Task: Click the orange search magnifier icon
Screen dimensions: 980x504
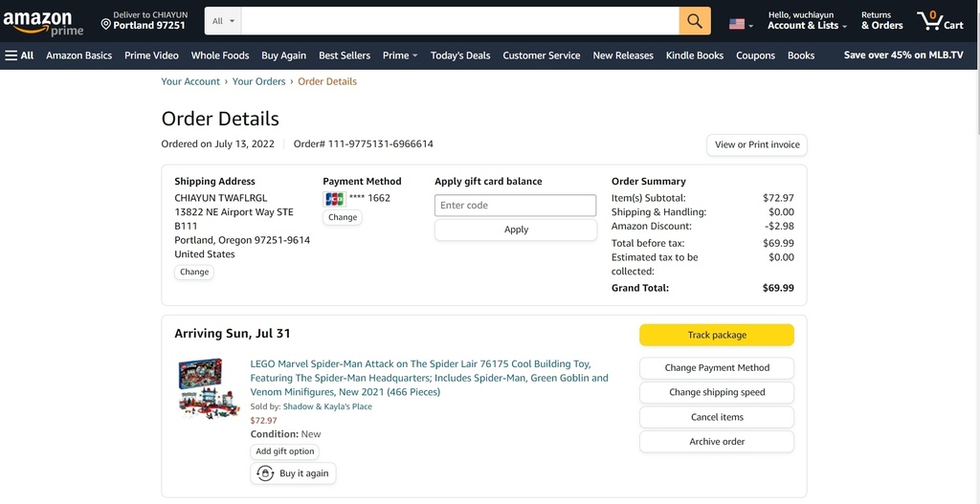Action: (695, 21)
